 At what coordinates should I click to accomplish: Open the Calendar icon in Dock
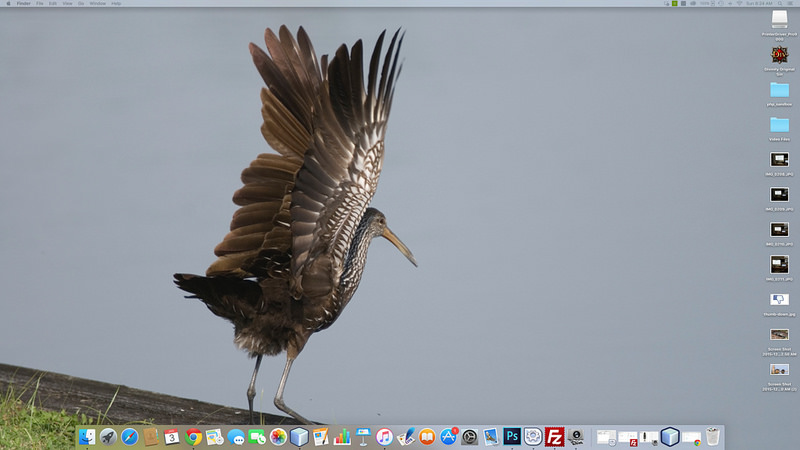(172, 437)
